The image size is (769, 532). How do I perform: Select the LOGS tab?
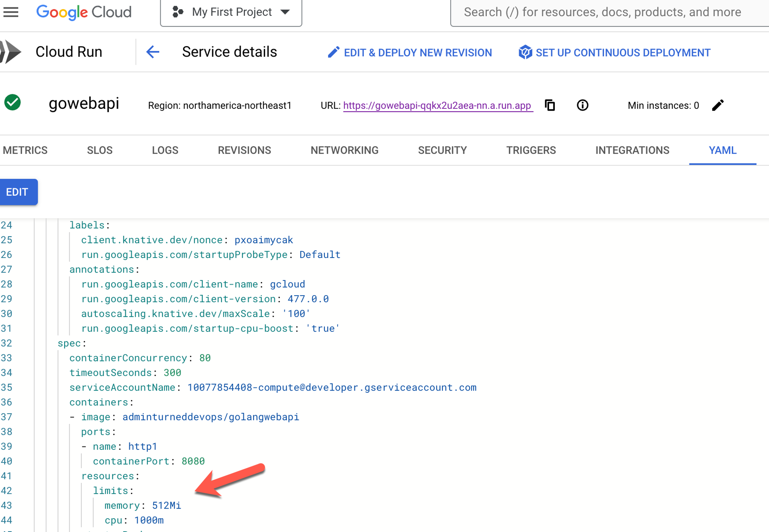click(x=165, y=150)
